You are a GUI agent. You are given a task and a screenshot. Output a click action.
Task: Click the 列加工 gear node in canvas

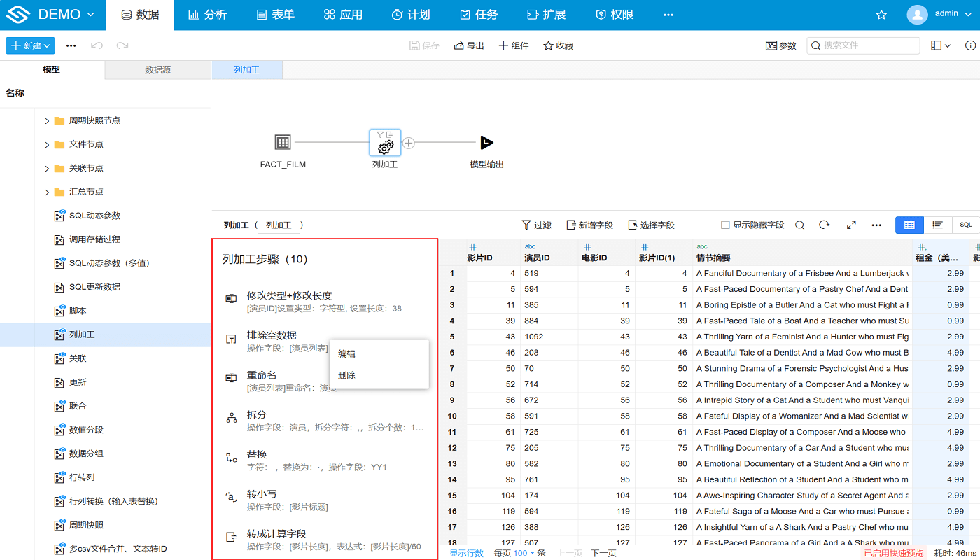tap(384, 143)
